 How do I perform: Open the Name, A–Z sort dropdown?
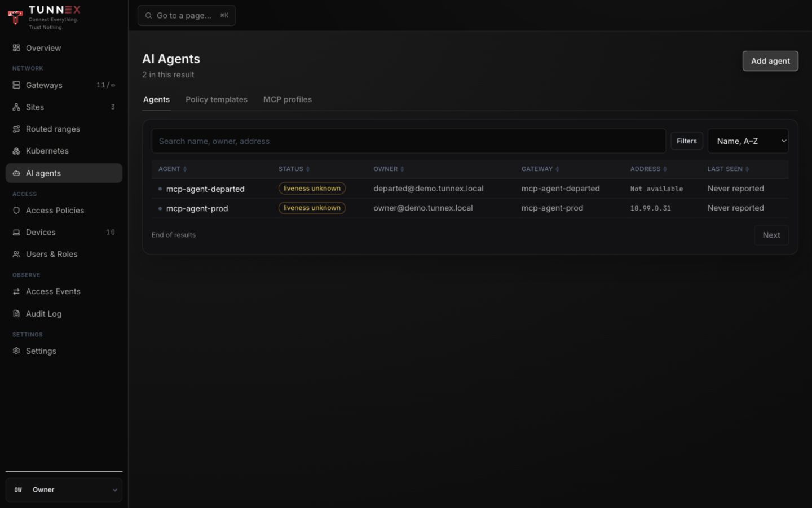748,141
